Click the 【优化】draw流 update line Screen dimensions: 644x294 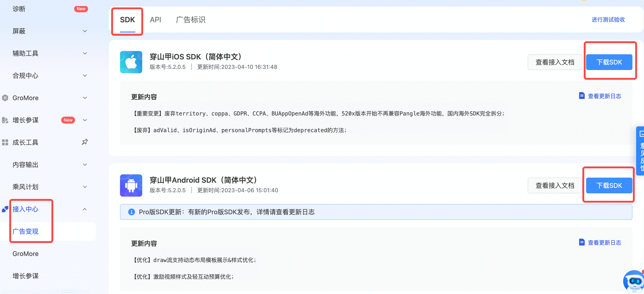pos(194,260)
